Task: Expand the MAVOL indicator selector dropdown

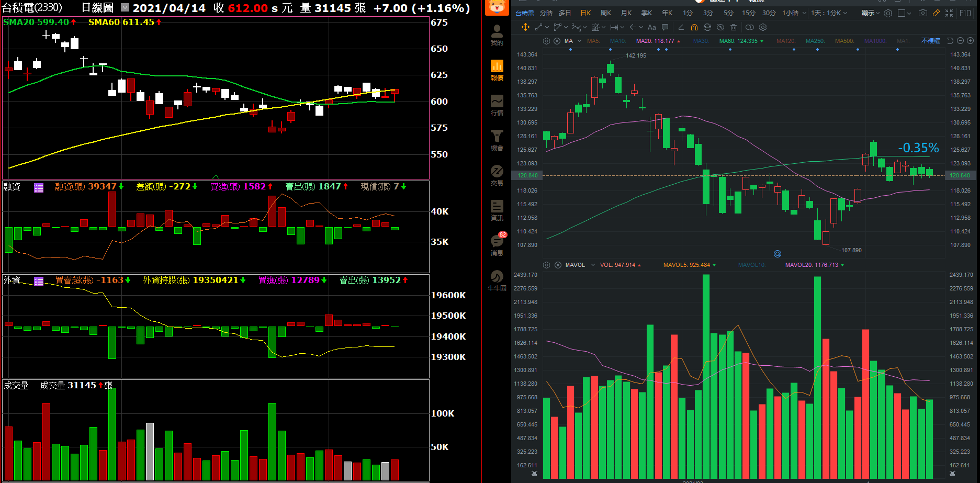Action: [x=593, y=265]
